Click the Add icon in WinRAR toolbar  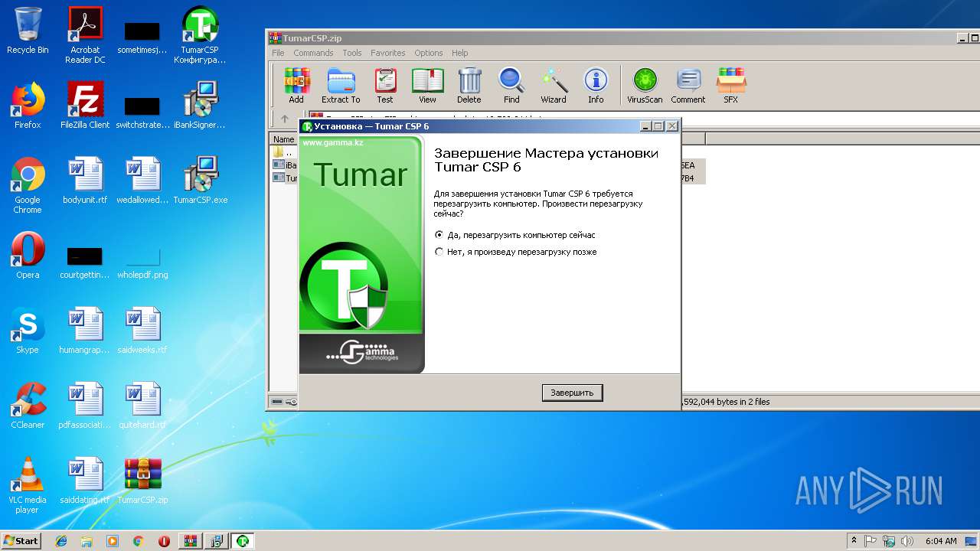(296, 85)
